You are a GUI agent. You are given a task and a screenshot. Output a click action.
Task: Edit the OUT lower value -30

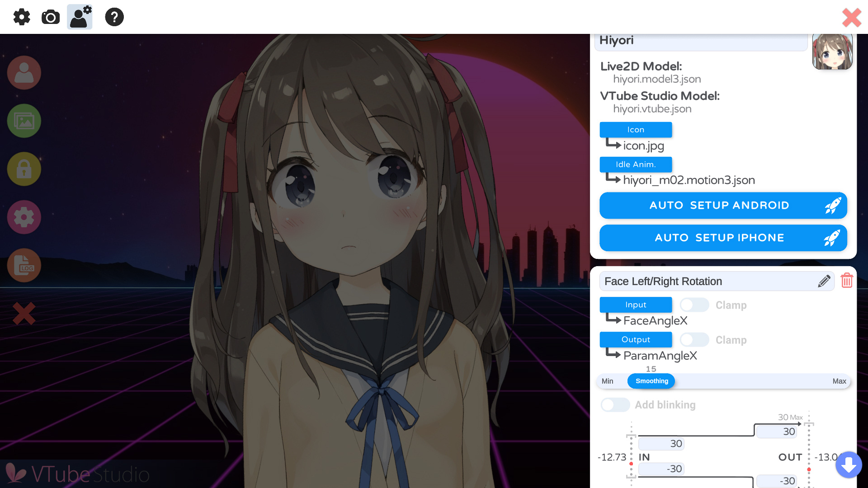pyautogui.click(x=777, y=481)
